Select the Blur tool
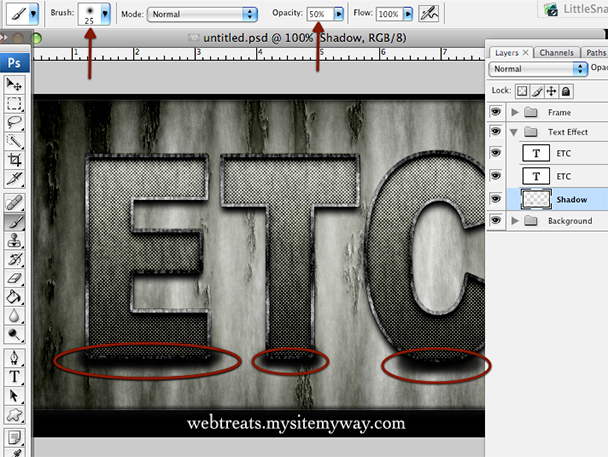This screenshot has height=457, width=608. (14, 316)
